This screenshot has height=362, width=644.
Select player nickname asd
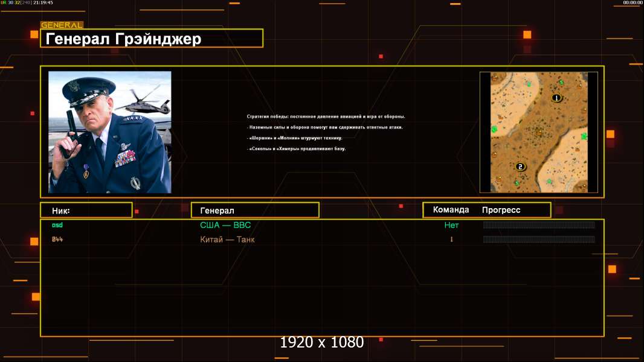pyautogui.click(x=57, y=225)
